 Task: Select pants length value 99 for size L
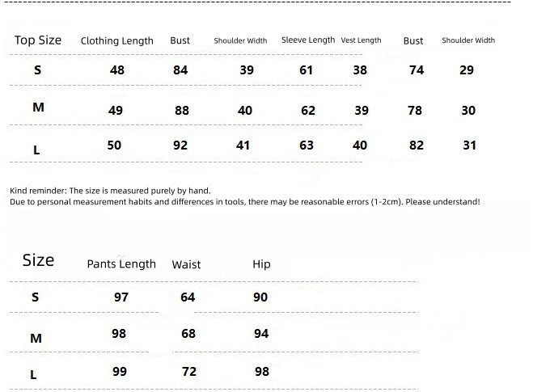tap(121, 371)
